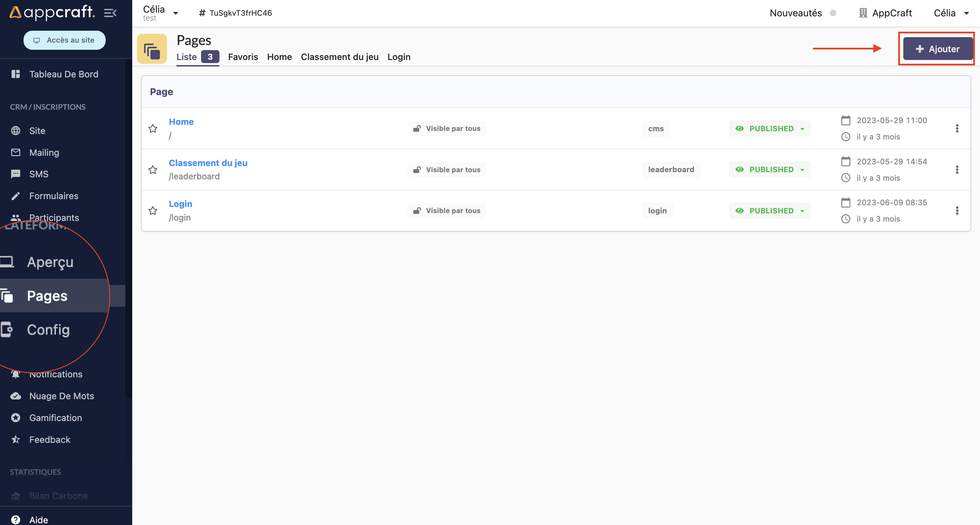Viewport: 980px width, 525px height.
Task: Star the Classement du jeu page
Action: (153, 169)
